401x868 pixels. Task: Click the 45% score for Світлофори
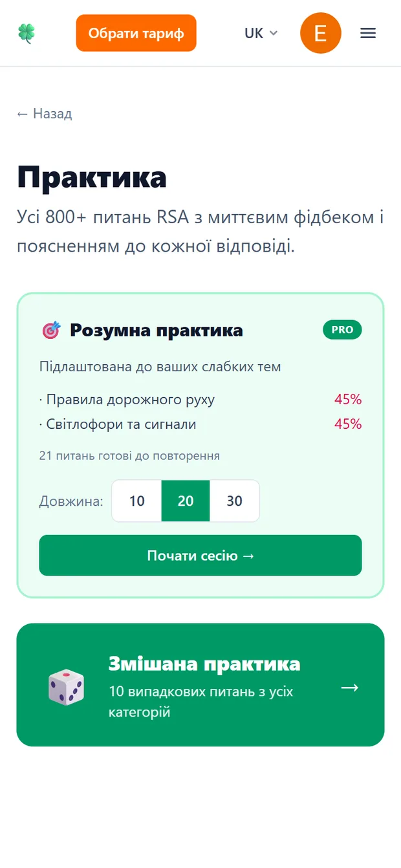(x=348, y=424)
